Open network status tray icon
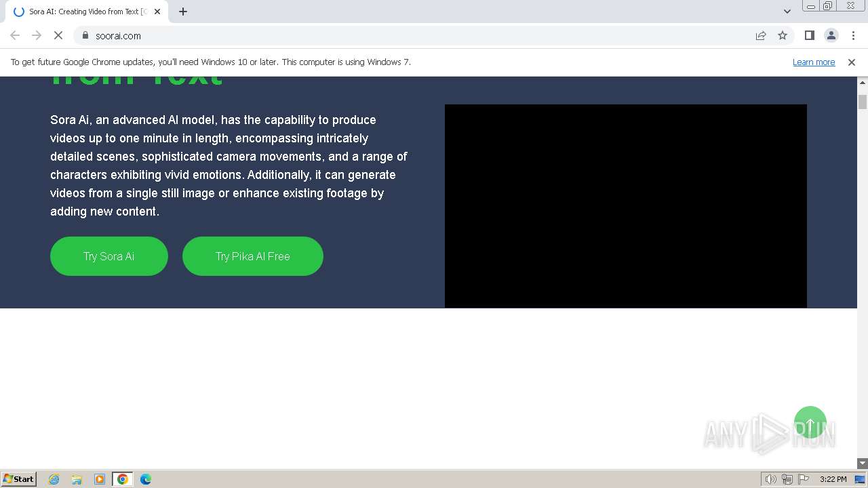The image size is (868, 488). coord(787,479)
